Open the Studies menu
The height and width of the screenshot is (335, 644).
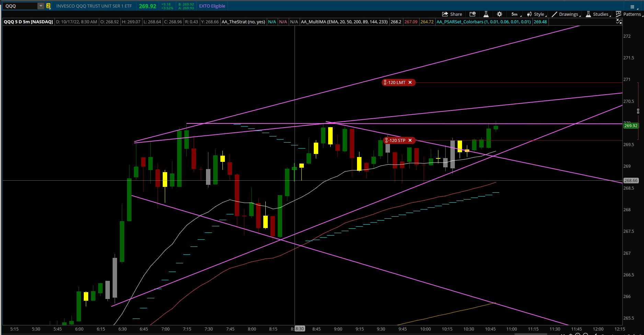pos(598,14)
